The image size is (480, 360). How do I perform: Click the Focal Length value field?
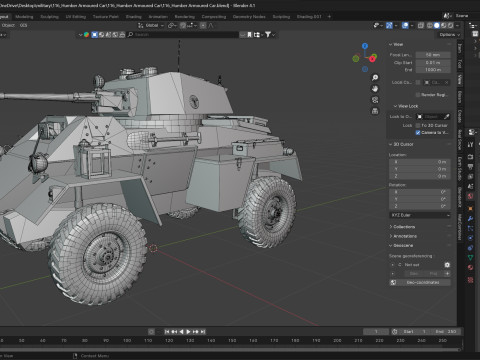[x=433, y=55]
